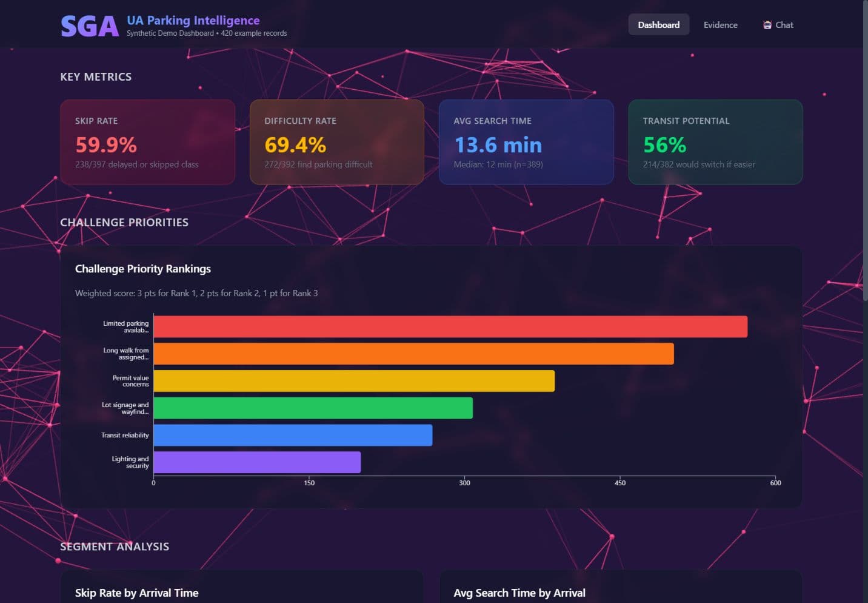Switch to the Evidence tab
868x603 pixels.
[x=720, y=25]
